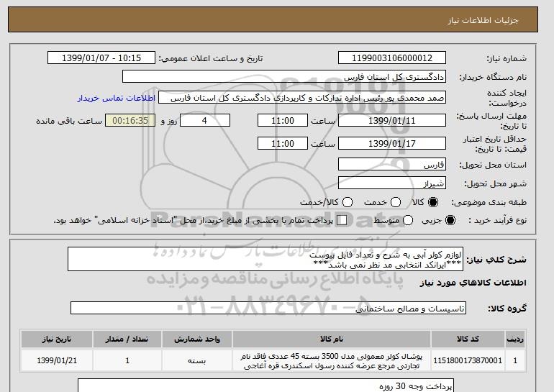Click the نوع فرآیند خرید label
The image size is (554, 392).
coord(497,220)
